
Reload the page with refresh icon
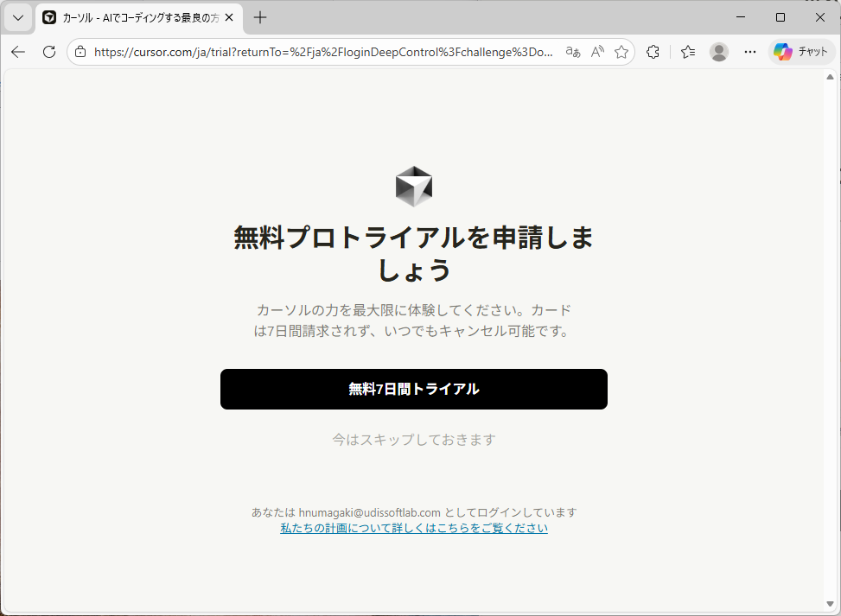click(x=49, y=52)
